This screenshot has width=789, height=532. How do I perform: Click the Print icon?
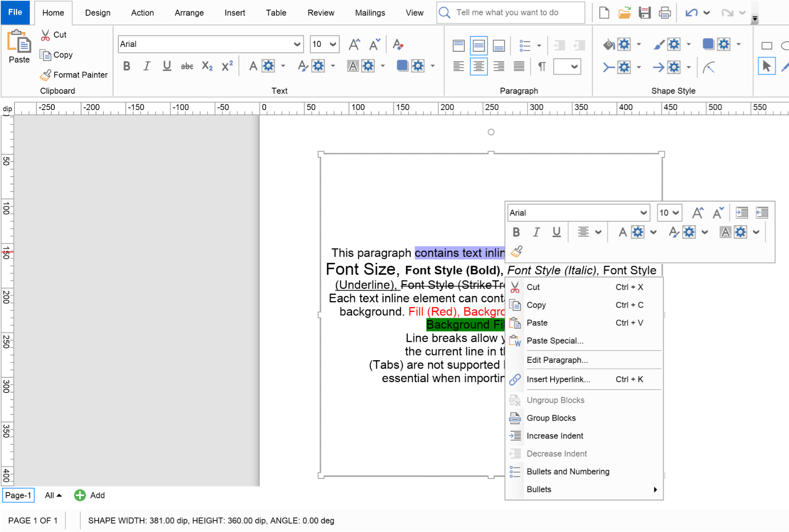point(665,12)
